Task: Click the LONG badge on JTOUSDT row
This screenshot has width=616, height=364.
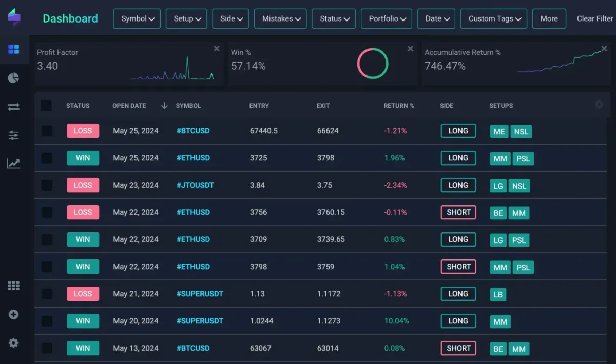Action: [458, 185]
